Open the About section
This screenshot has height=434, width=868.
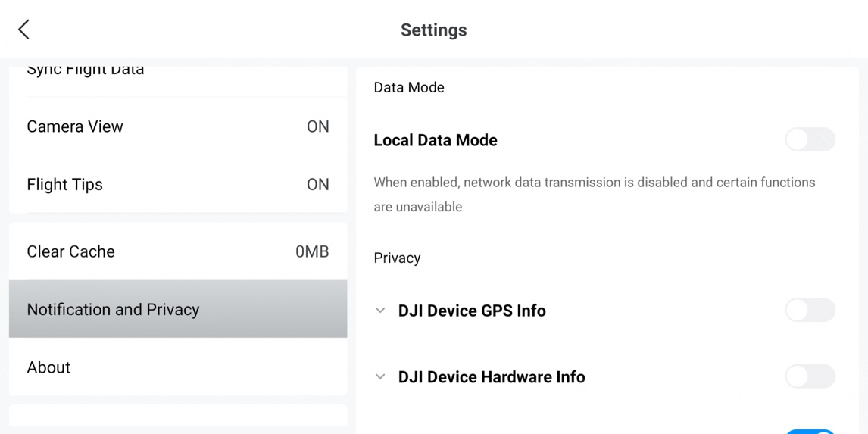(x=48, y=367)
